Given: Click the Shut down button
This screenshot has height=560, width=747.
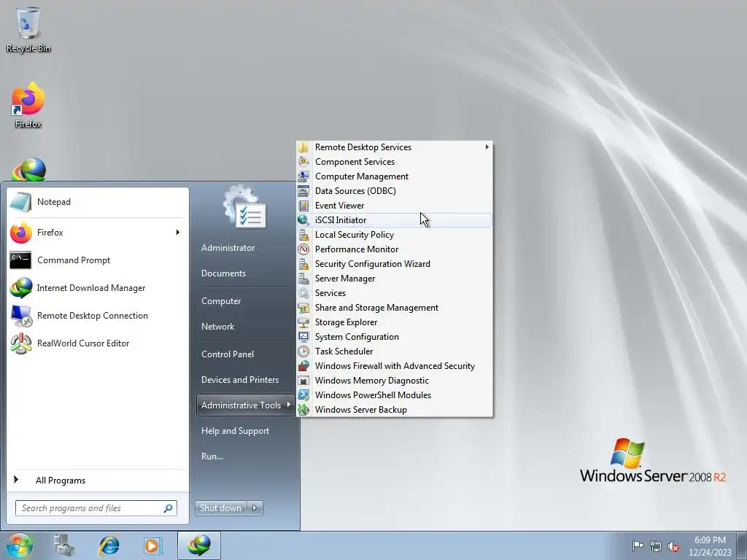Looking at the screenshot, I should tap(221, 508).
